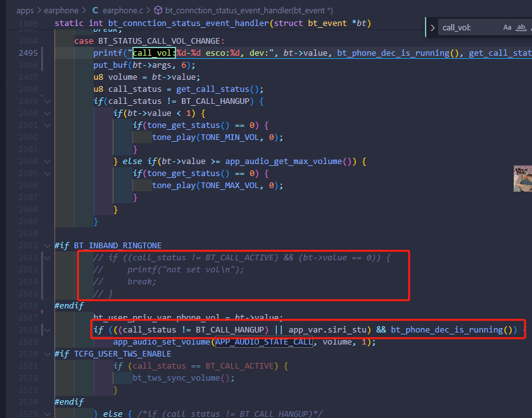
Task: Click the bt_tws_sync_volume call
Action: point(176,378)
